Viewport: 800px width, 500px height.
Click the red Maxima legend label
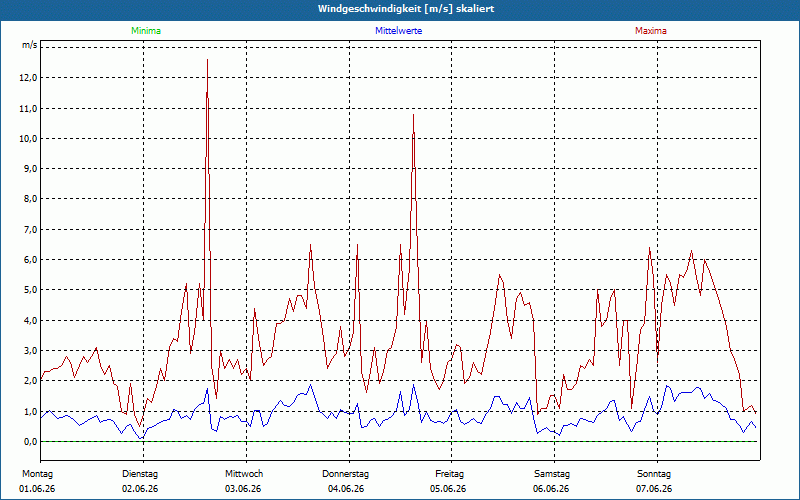tap(651, 31)
